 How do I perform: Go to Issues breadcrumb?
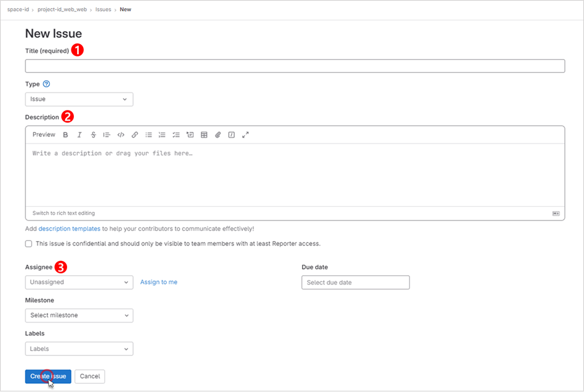[103, 9]
